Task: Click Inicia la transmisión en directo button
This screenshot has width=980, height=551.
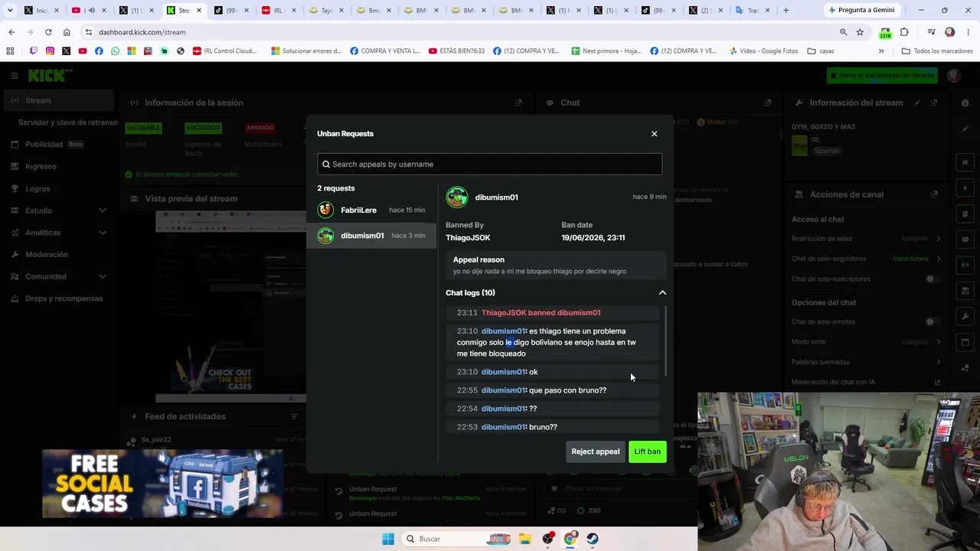Action: pos(883,76)
